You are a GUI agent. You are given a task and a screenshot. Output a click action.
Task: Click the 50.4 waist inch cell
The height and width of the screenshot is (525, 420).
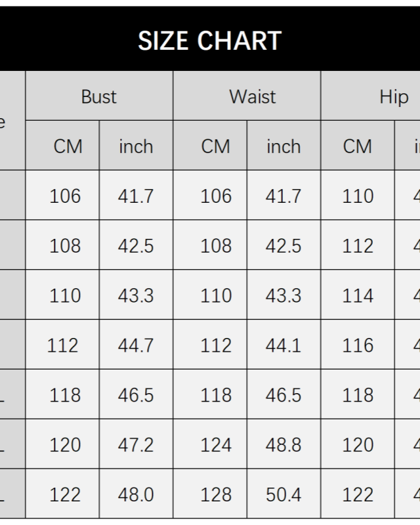click(x=283, y=495)
